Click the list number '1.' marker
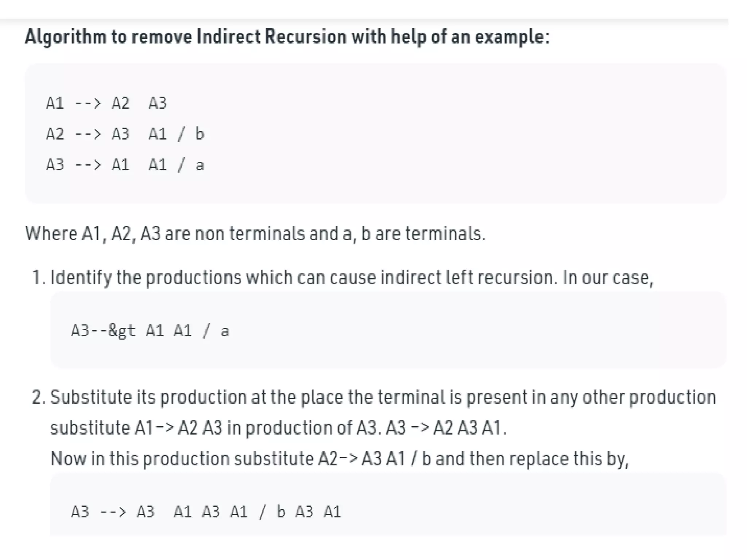 point(39,278)
